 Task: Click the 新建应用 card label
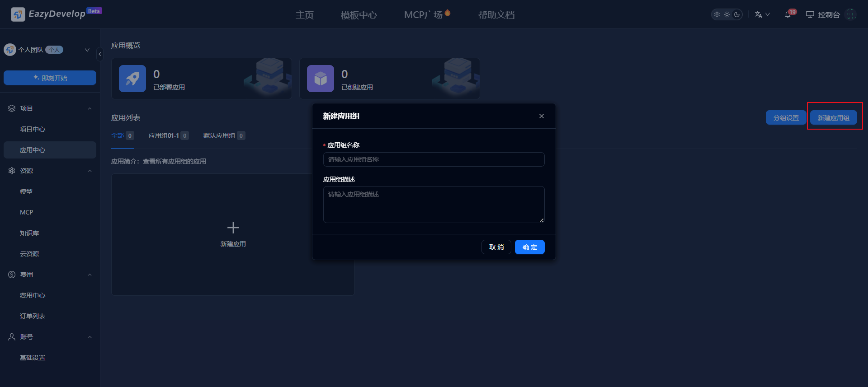point(233,244)
